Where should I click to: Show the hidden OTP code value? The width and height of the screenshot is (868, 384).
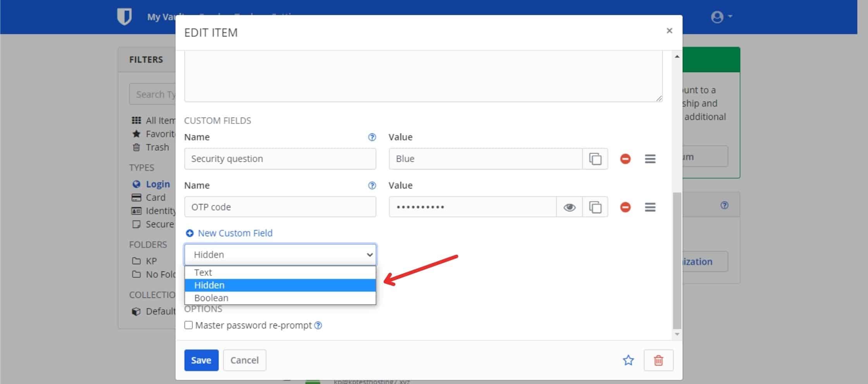click(569, 207)
